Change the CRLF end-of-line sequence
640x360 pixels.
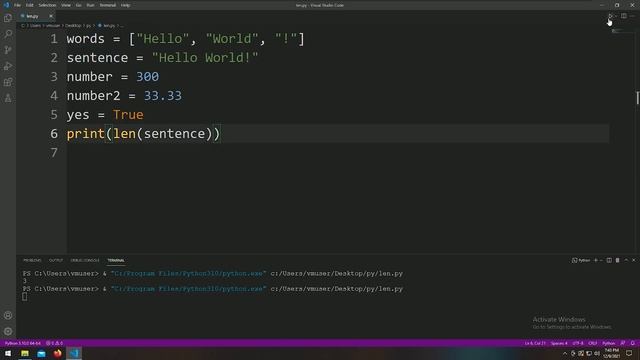(593, 343)
